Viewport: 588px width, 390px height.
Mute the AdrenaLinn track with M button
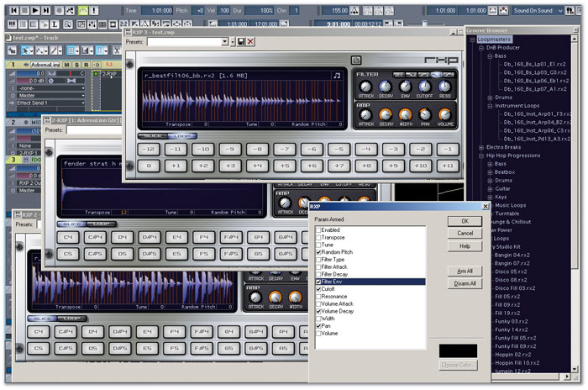click(x=66, y=65)
